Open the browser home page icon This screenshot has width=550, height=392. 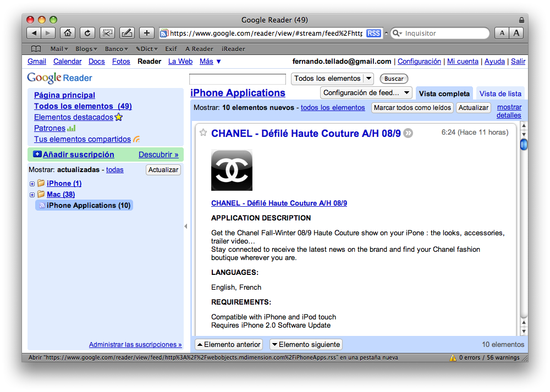coord(68,34)
